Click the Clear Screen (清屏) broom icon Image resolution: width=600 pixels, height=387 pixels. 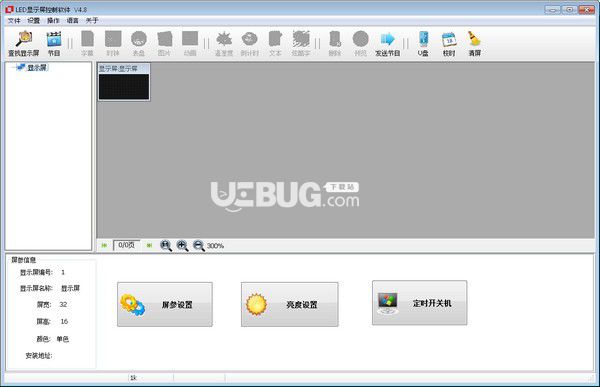coord(474,39)
